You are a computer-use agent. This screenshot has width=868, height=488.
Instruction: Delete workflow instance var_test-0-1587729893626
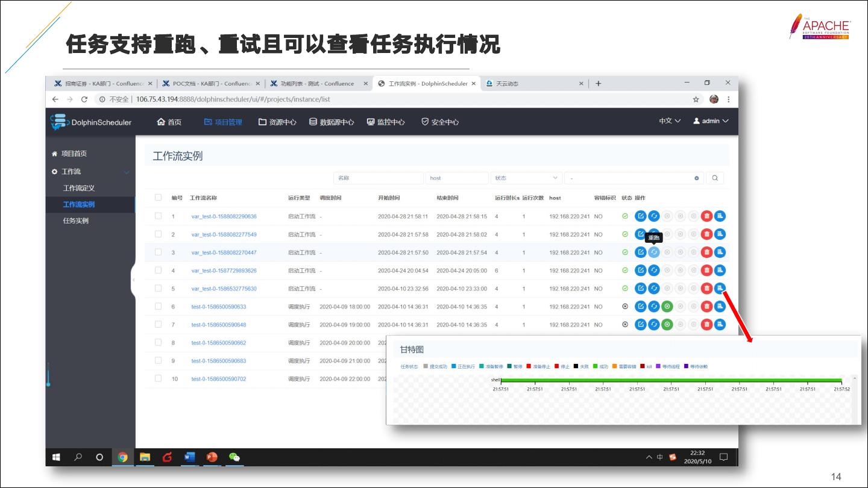point(706,271)
